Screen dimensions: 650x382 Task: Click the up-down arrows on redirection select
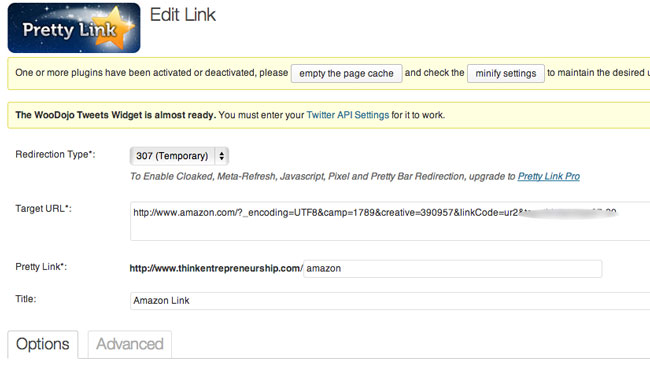click(222, 156)
